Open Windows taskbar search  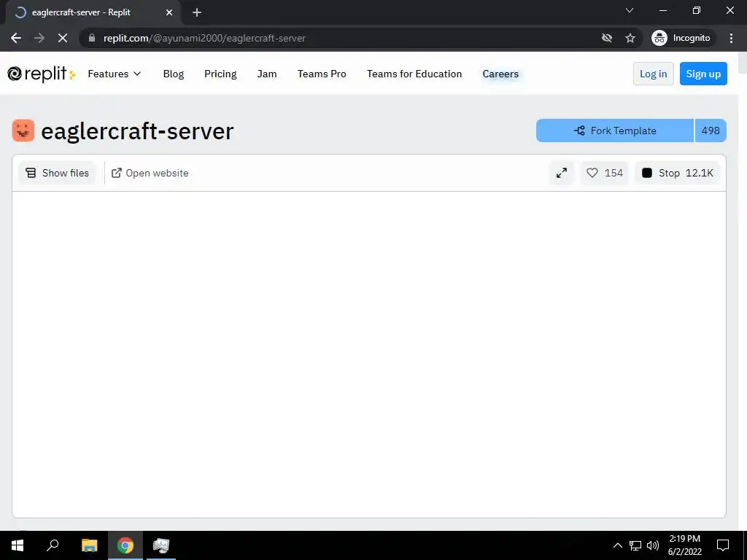[53, 545]
